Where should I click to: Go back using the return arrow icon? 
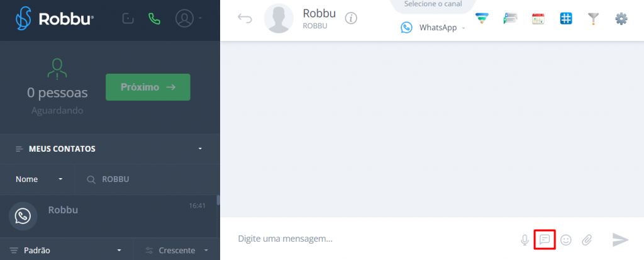(x=245, y=18)
